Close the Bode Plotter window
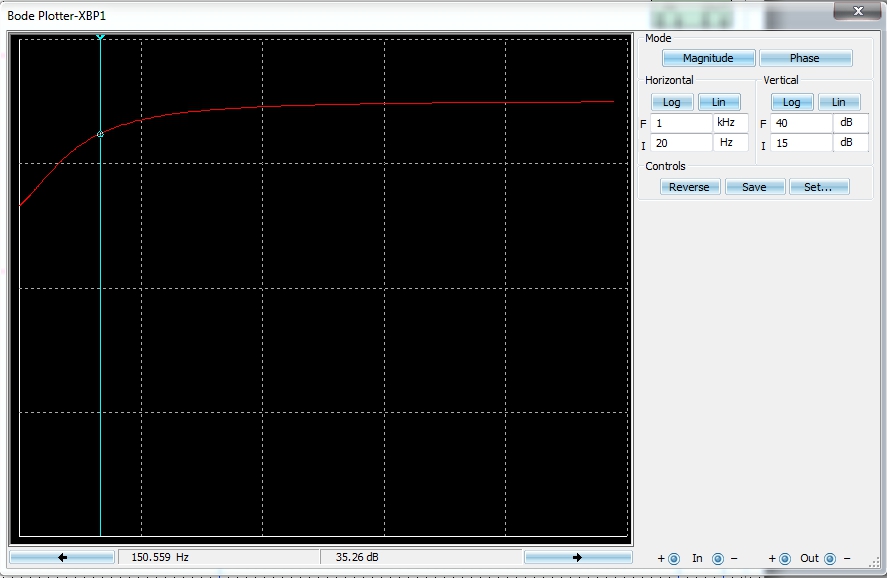The image size is (887, 578). coord(857,11)
